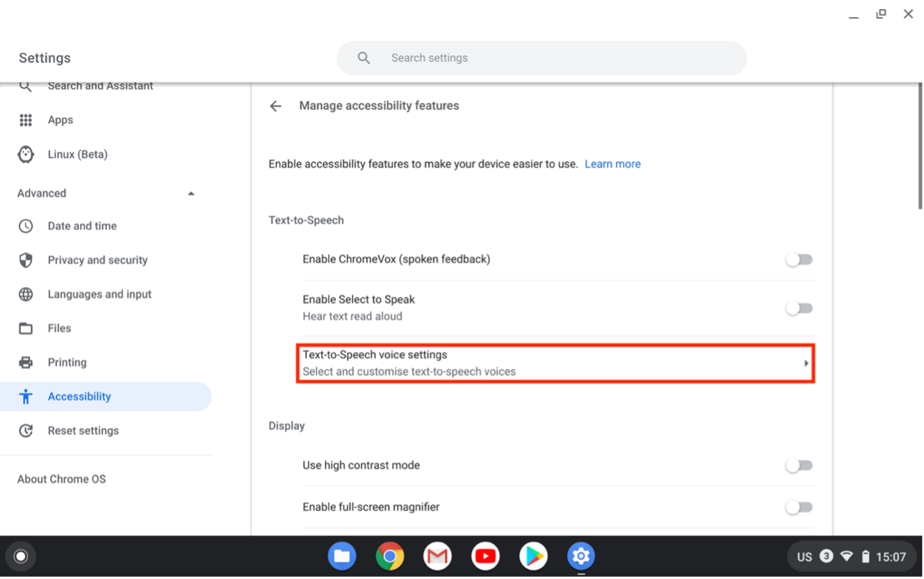924x579 pixels.
Task: Open the Learn more link
Action: pos(612,164)
